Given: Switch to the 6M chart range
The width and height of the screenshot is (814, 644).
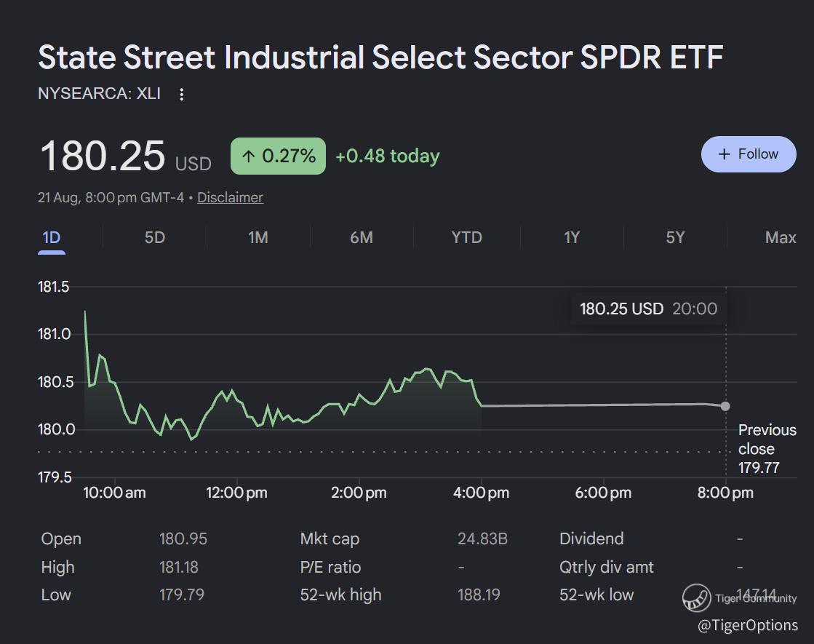Looking at the screenshot, I should 362,238.
